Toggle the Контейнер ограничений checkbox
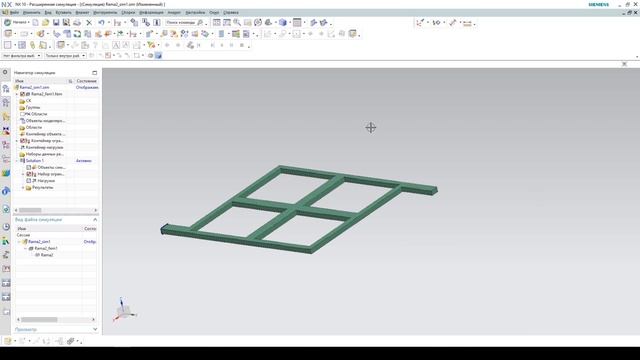The image size is (640, 360). (x=23, y=140)
